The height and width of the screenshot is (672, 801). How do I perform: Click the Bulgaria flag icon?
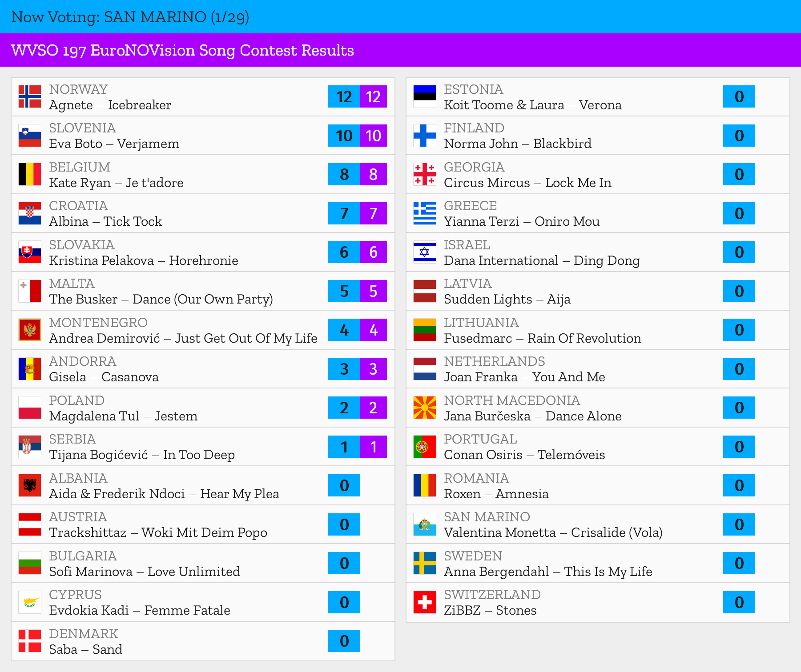tap(30, 563)
